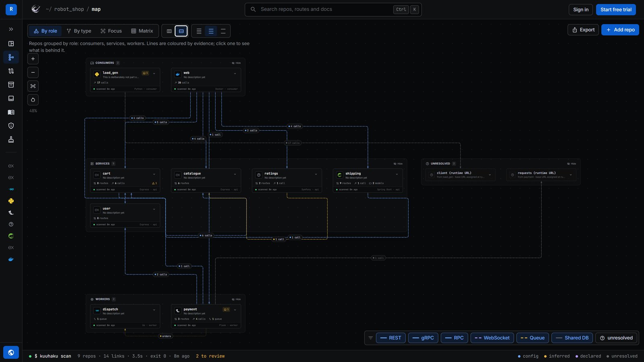Open robot_shop in the breadcrumb
Image resolution: width=644 pixels, height=362 pixels.
tap(69, 9)
